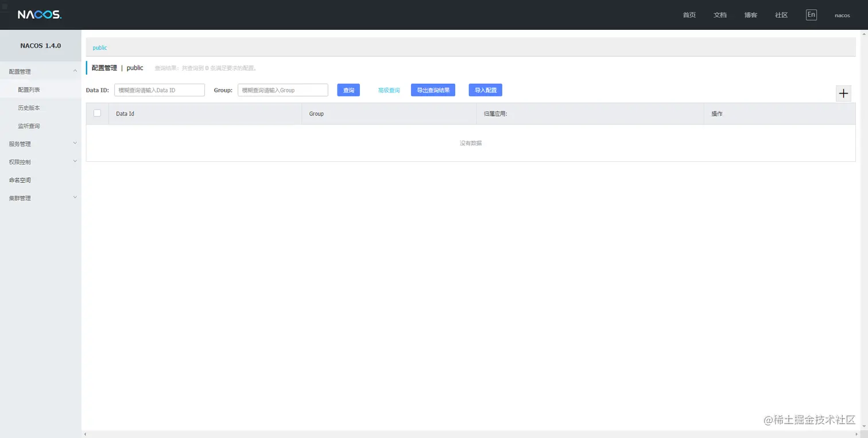Focus the Data ID search field

pos(160,90)
